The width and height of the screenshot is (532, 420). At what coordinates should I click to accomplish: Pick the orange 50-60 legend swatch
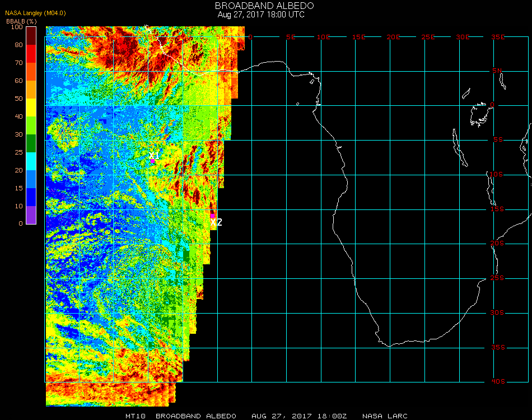coord(31,90)
